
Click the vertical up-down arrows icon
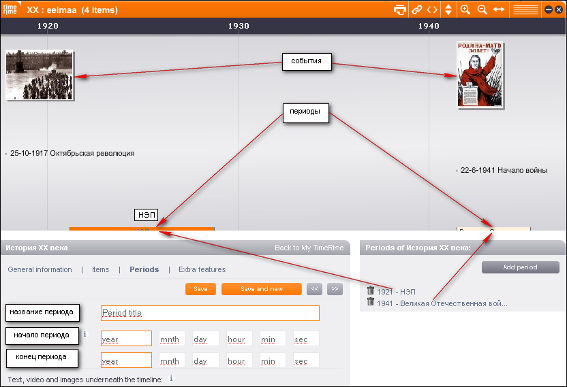tap(448, 10)
